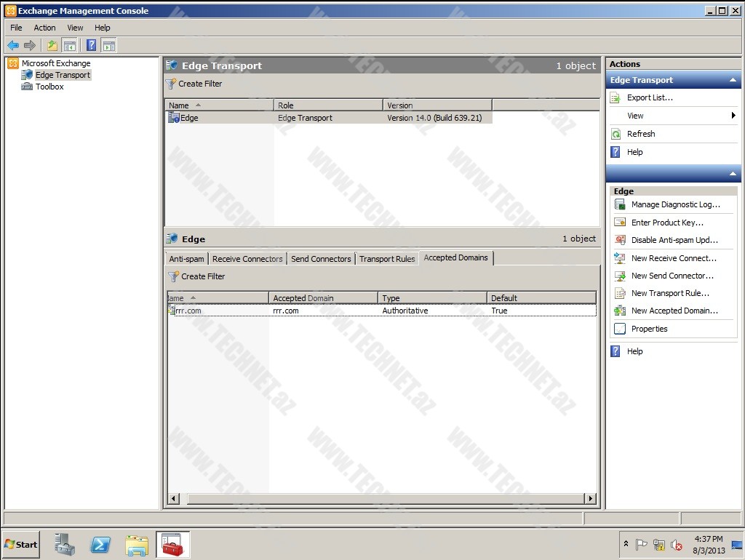Click the Enter Product Key icon
This screenshot has height=560, width=745.
tap(620, 223)
